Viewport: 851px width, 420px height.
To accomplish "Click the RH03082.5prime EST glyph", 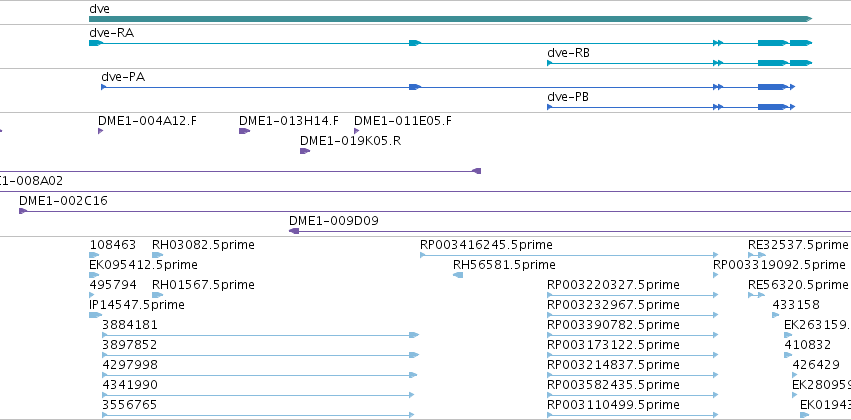I will point(158,254).
